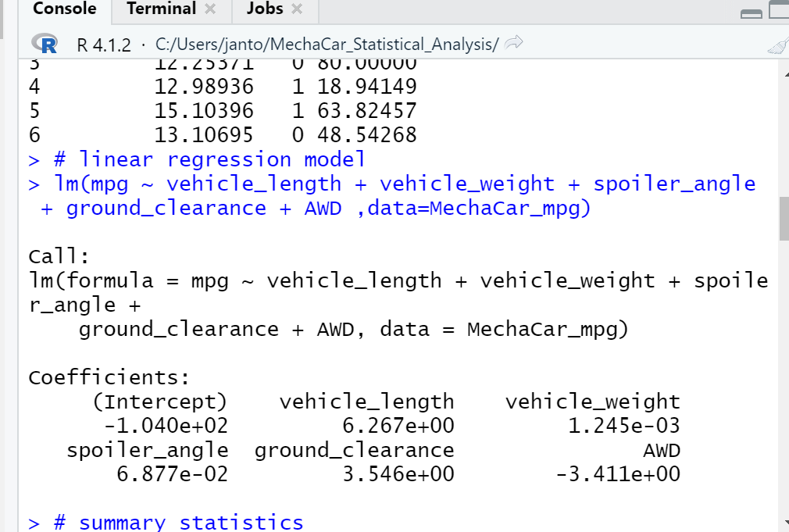Switch to the Jobs tab
This screenshot has width=789, height=532.
[x=265, y=9]
